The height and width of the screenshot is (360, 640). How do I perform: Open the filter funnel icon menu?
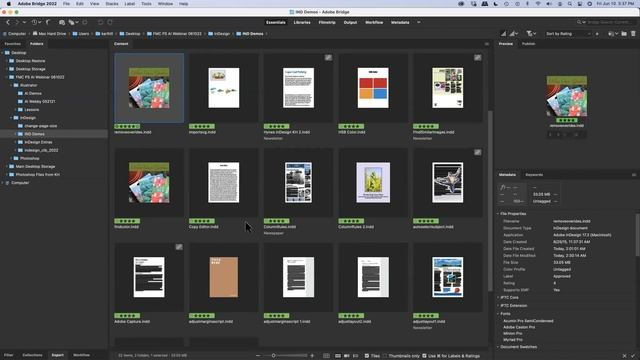(530, 34)
